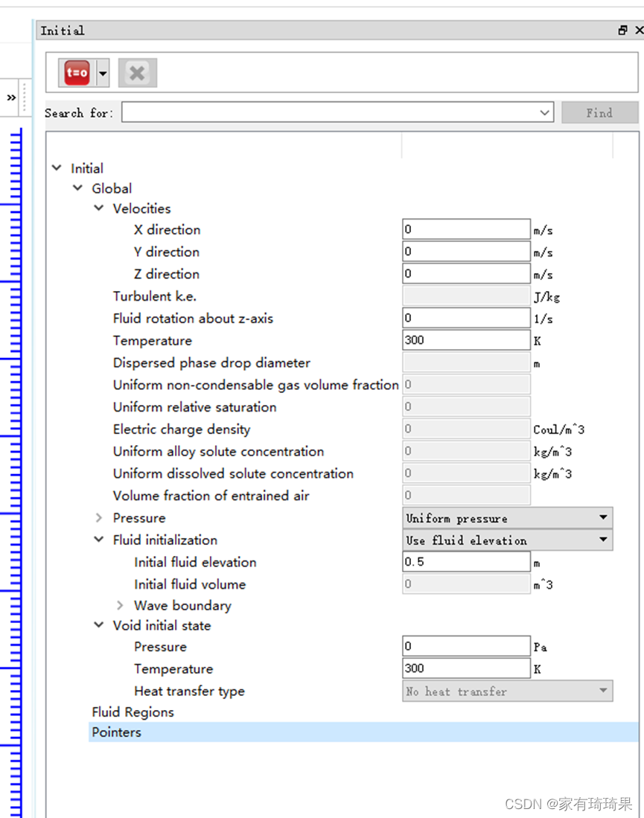Click Turbulent k.e. disabled J/kg field
The width and height of the screenshot is (644, 818).
pyautogui.click(x=466, y=295)
